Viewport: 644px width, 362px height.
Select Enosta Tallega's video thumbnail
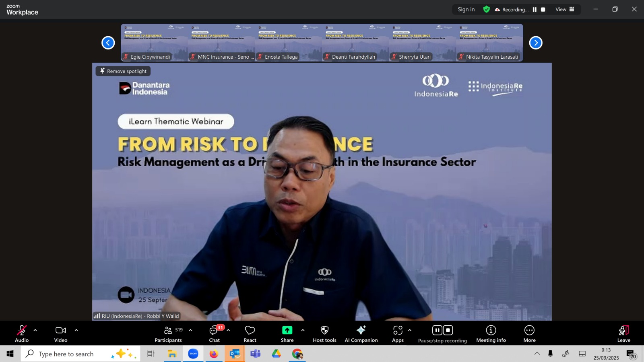coord(288,43)
